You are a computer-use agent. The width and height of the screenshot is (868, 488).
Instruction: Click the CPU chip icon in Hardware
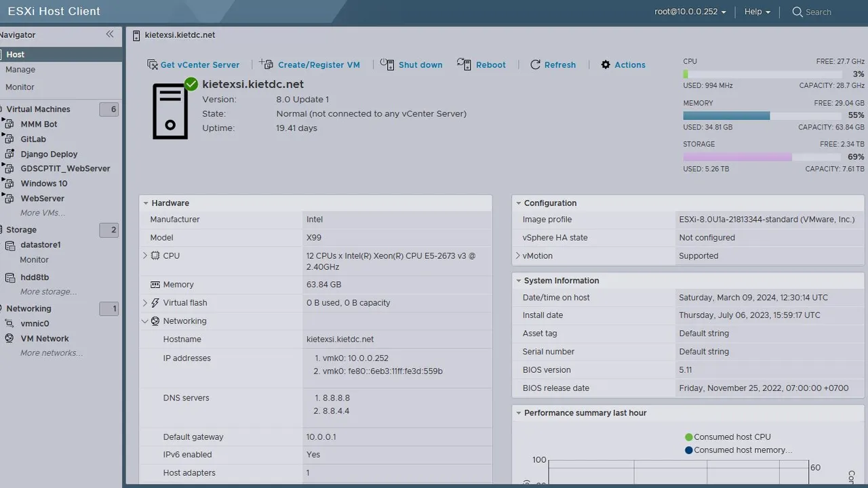[155, 256]
